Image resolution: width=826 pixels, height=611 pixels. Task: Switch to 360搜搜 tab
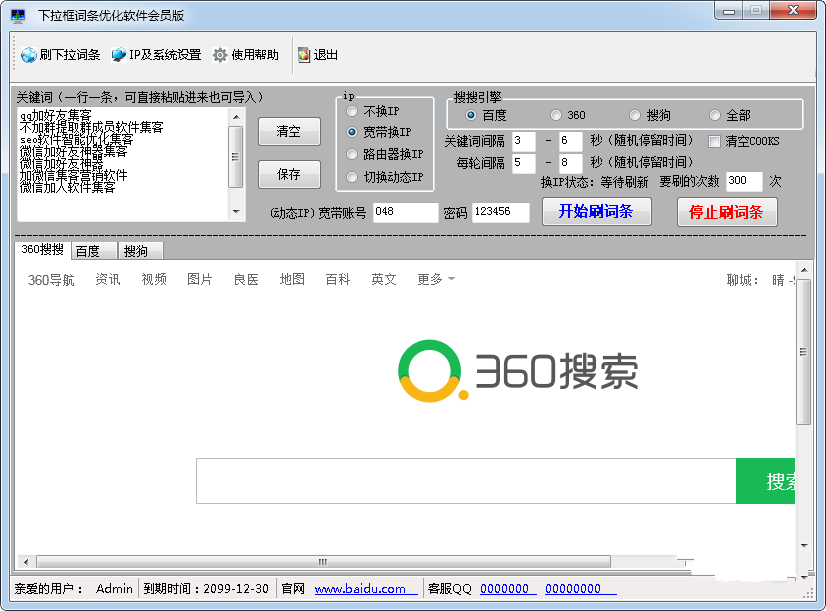coord(43,250)
